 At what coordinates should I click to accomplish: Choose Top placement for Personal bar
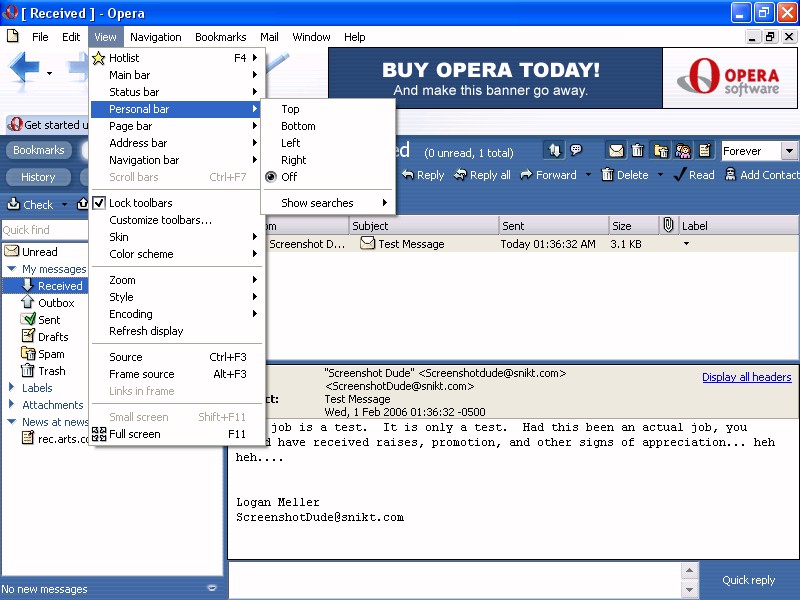pos(290,109)
